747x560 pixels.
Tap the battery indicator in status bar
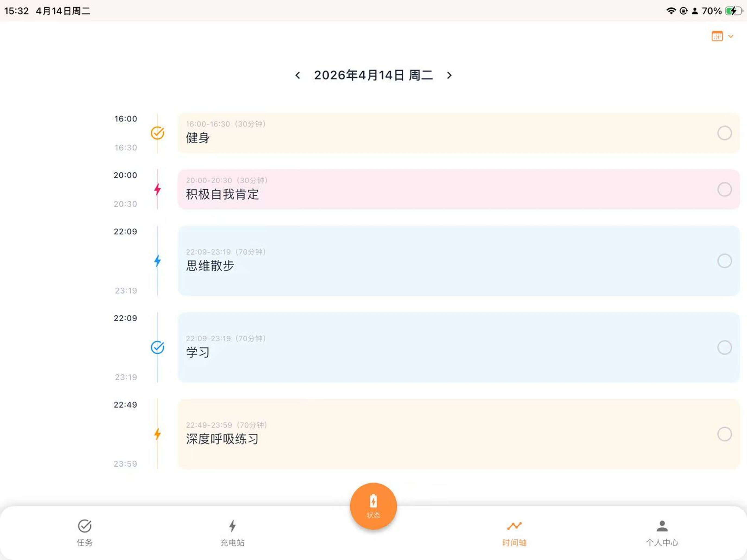734,11
